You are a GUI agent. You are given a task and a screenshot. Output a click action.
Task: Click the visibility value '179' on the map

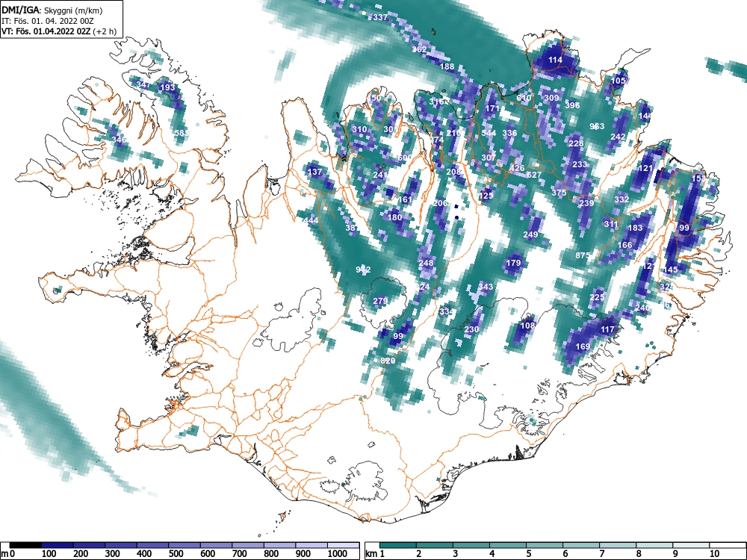(x=514, y=263)
